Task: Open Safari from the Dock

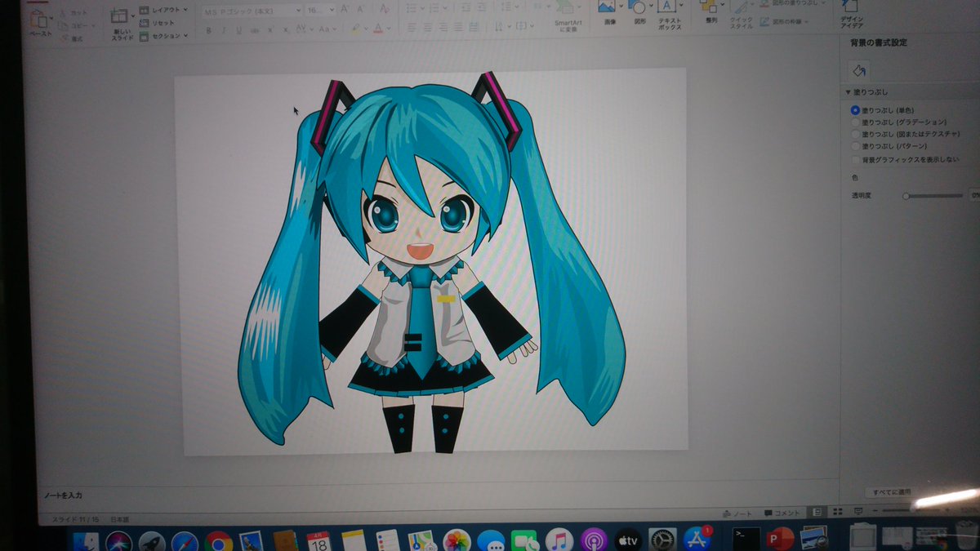Action: click(x=185, y=541)
